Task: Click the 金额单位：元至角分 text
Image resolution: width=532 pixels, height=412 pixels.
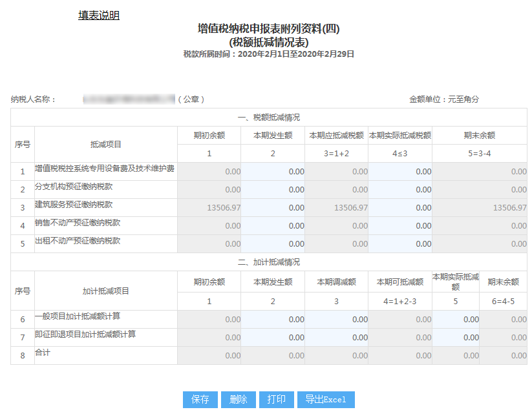Action: pyautogui.click(x=444, y=99)
